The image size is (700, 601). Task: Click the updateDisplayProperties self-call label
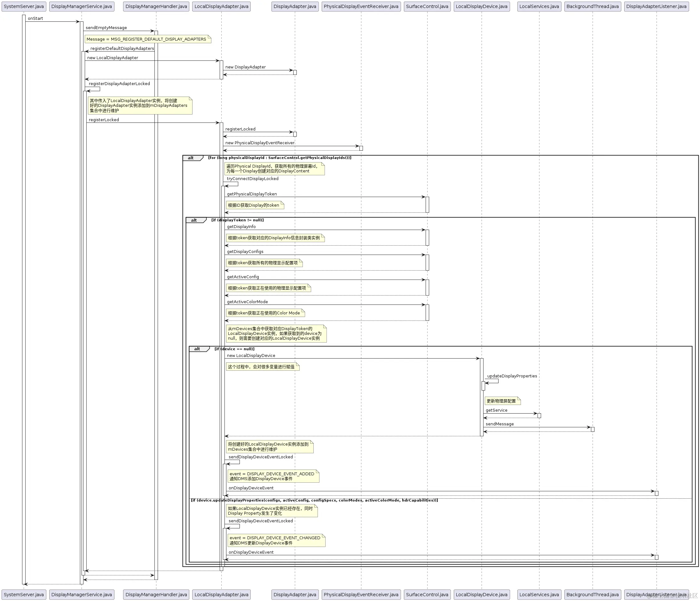point(512,376)
